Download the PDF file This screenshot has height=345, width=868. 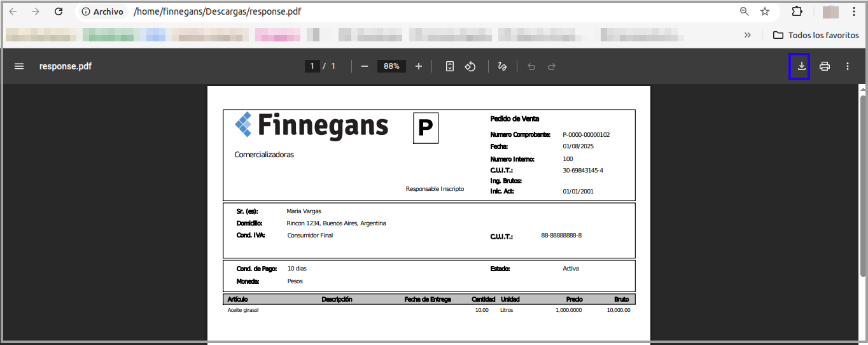pyautogui.click(x=802, y=66)
